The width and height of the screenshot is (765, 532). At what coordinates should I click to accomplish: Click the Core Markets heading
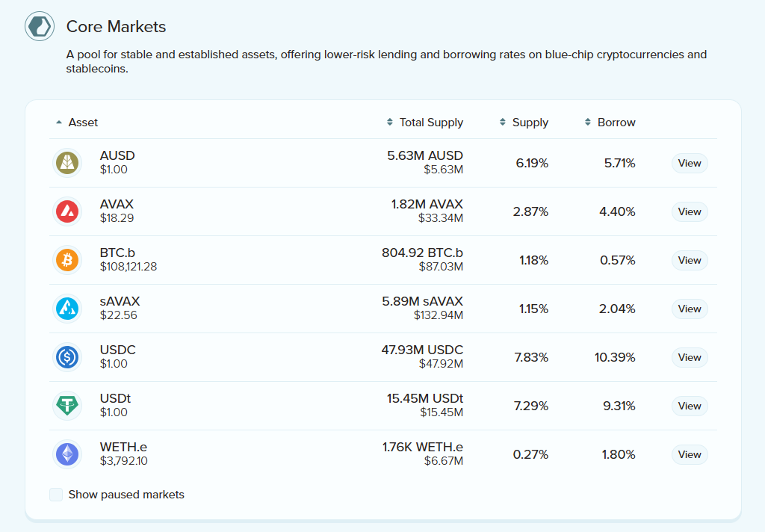[x=116, y=26]
